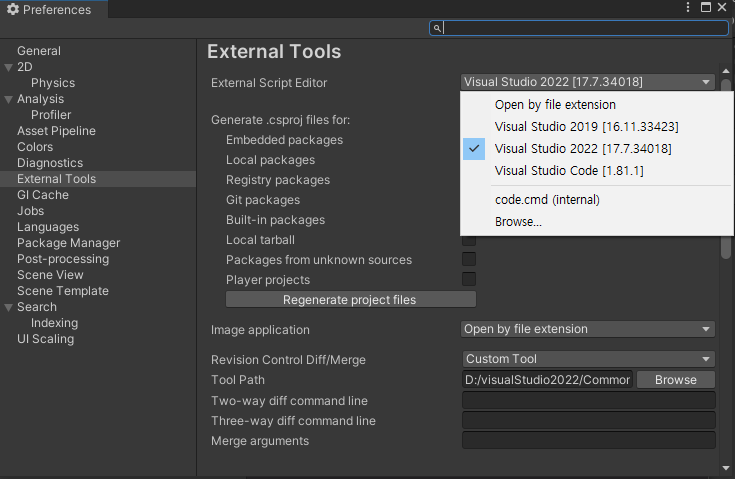Click the Preferences gear icon in tab
Viewport: 735px width, 479px height.
pyautogui.click(x=12, y=10)
